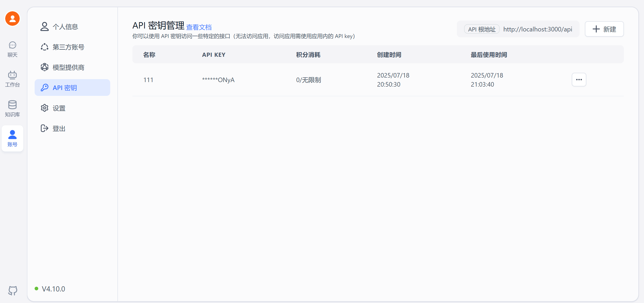Click 登出 to log out

pyautogui.click(x=59, y=128)
